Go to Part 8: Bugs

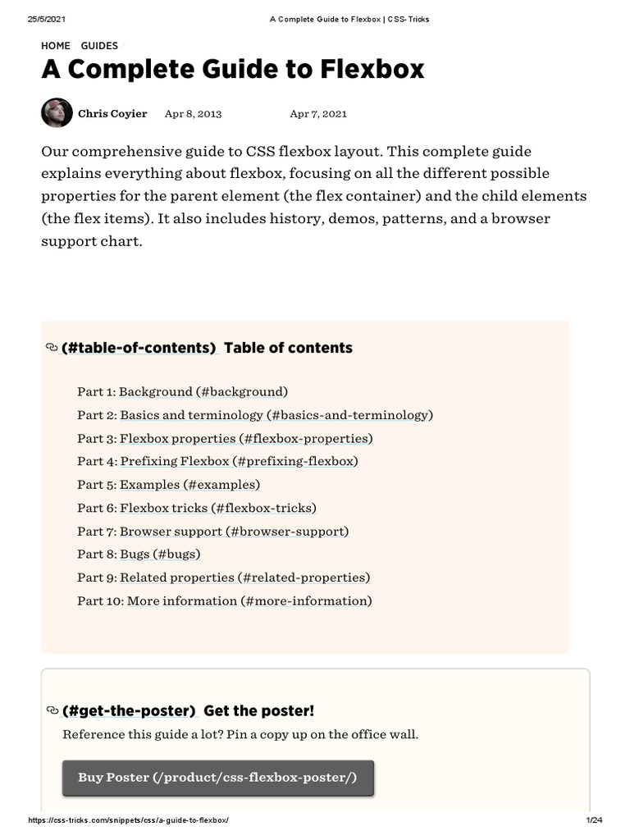(139, 555)
